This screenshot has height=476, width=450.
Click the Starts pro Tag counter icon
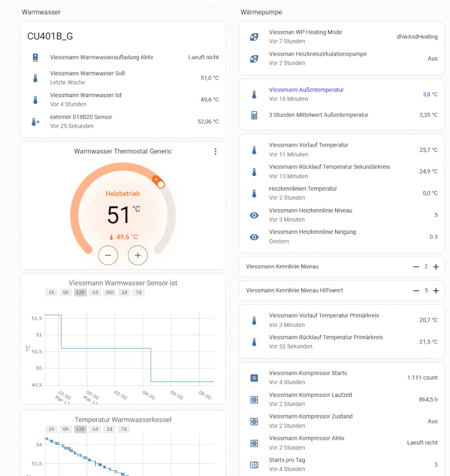click(x=254, y=465)
